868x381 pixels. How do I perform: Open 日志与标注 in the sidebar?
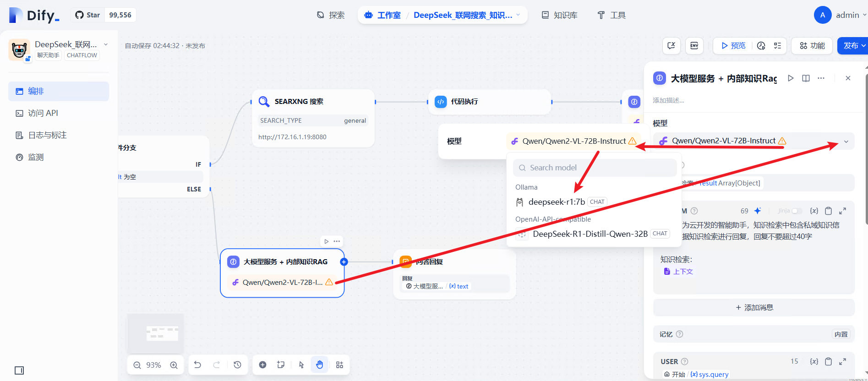point(59,135)
